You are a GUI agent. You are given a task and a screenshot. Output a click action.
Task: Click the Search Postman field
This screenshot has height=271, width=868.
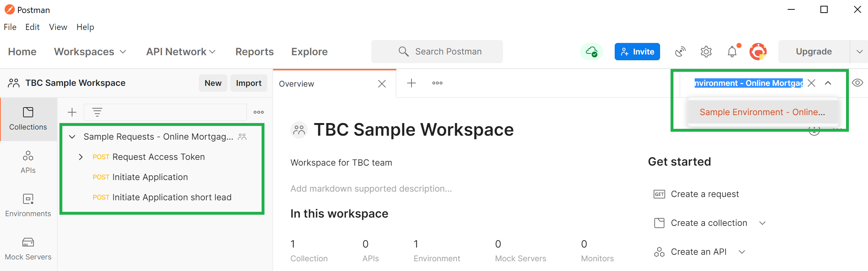[x=437, y=52]
